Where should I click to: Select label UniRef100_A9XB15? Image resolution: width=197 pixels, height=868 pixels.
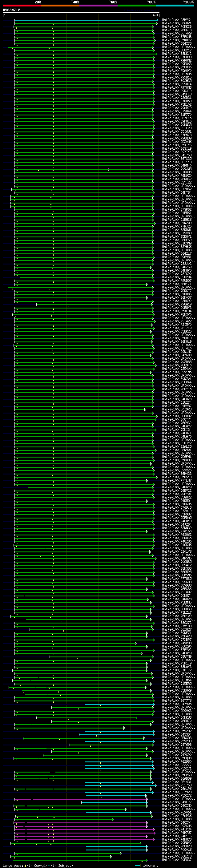click(x=176, y=78)
